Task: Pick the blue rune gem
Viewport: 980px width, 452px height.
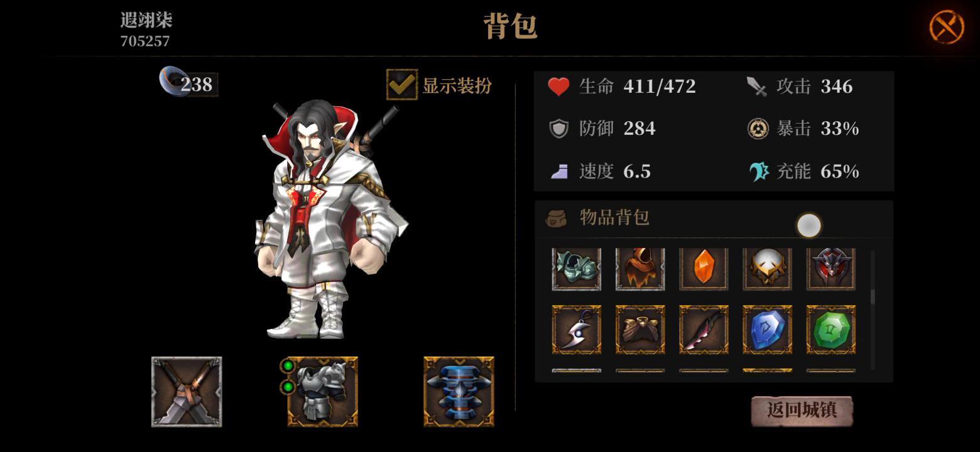Action: tap(767, 330)
